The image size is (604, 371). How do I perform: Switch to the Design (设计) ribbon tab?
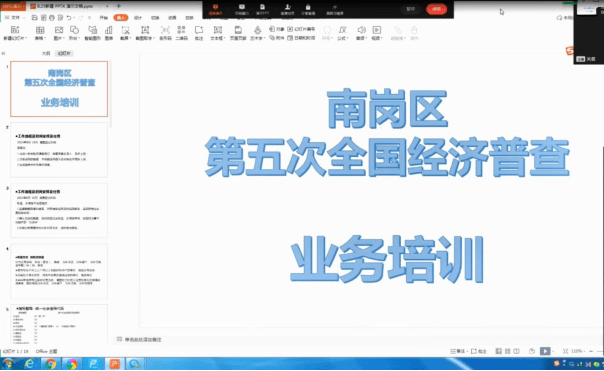click(138, 18)
